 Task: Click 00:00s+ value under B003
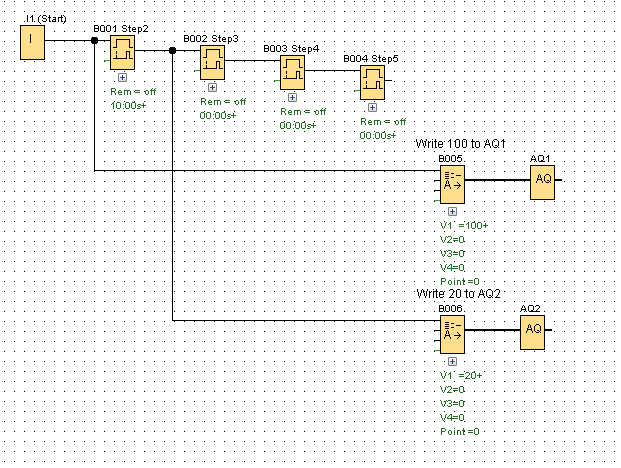298,126
